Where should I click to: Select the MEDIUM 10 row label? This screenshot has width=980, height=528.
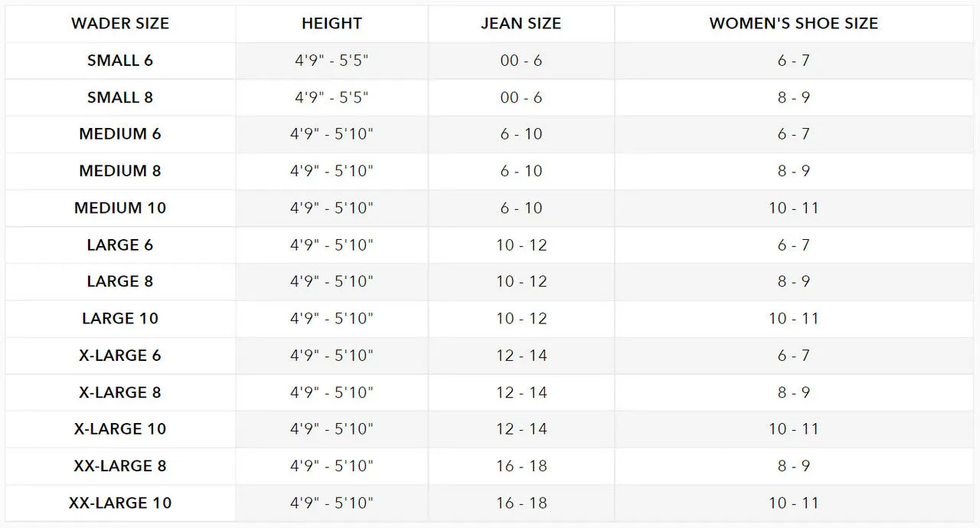(120, 208)
